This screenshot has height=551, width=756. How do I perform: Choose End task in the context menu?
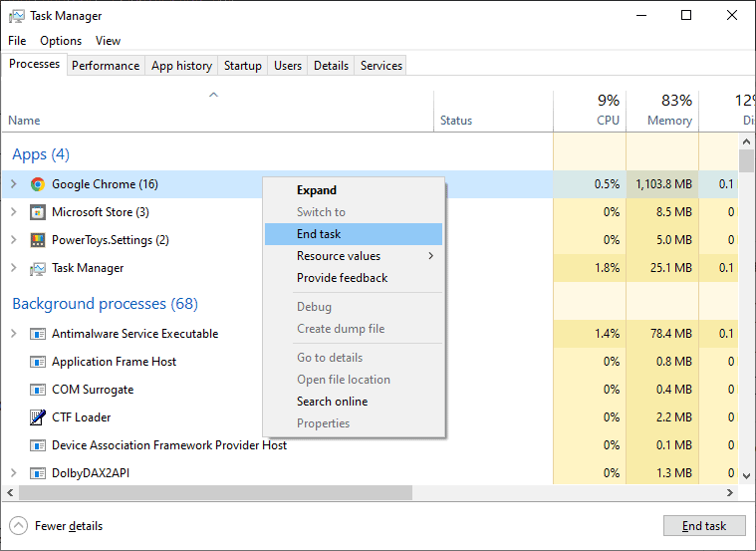(354, 234)
